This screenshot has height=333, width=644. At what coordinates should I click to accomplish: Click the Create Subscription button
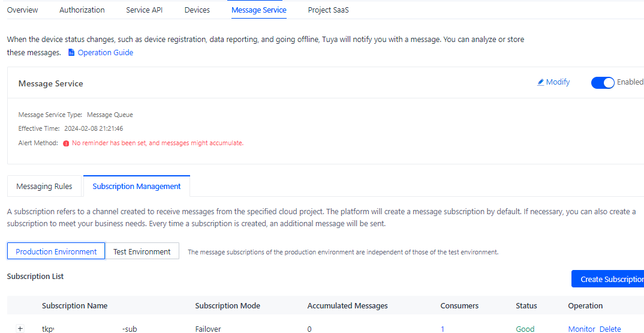[x=608, y=279]
